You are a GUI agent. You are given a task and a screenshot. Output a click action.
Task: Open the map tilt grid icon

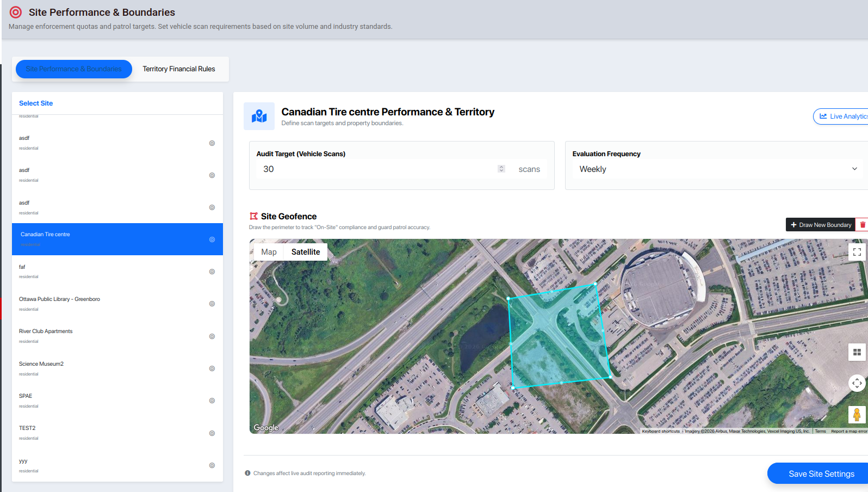tap(857, 352)
